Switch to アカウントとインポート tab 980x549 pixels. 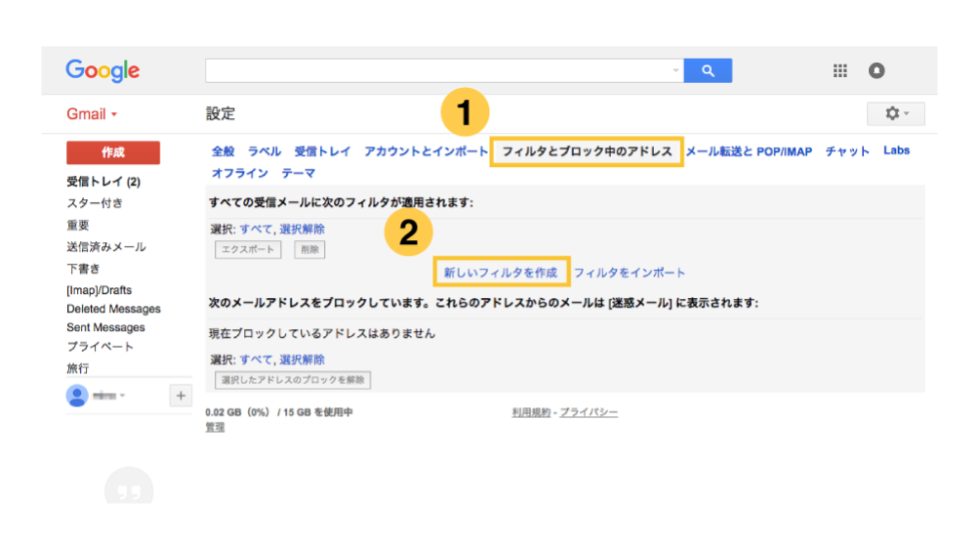point(427,151)
